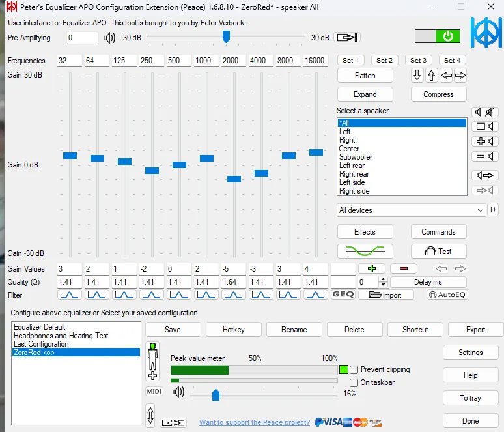Click the Import folder button

[385, 295]
